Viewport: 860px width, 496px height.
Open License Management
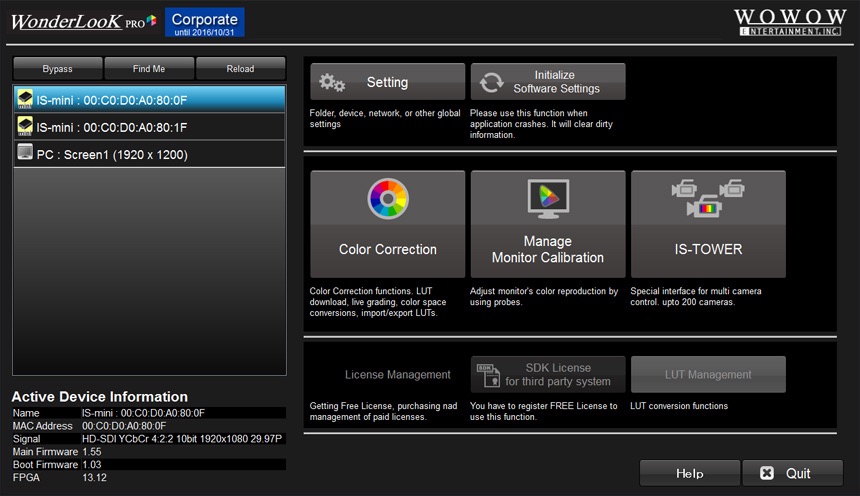[398, 375]
